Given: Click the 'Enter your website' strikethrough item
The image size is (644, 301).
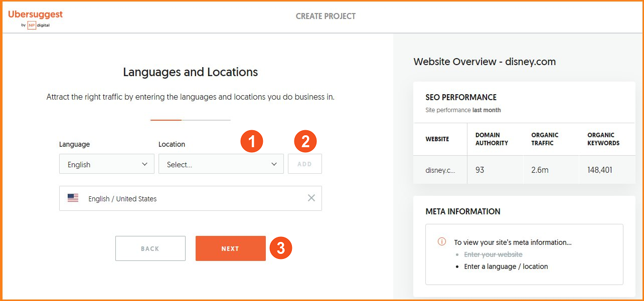Looking at the screenshot, I should [493, 254].
